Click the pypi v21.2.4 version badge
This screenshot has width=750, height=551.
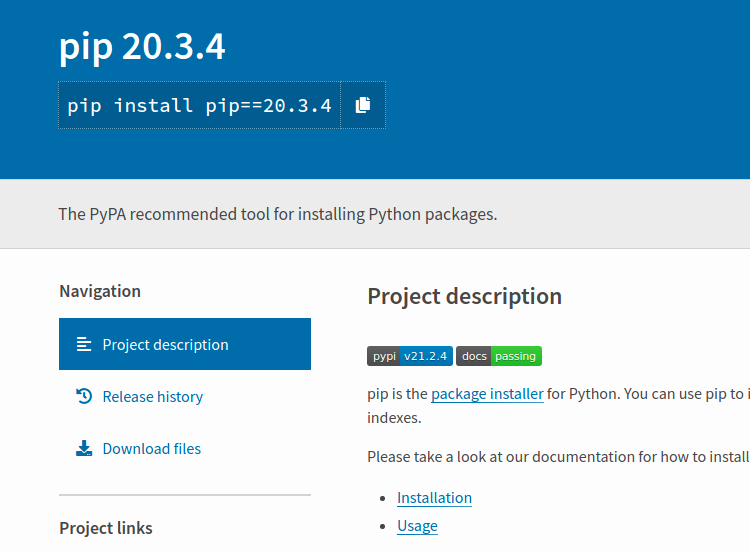410,356
